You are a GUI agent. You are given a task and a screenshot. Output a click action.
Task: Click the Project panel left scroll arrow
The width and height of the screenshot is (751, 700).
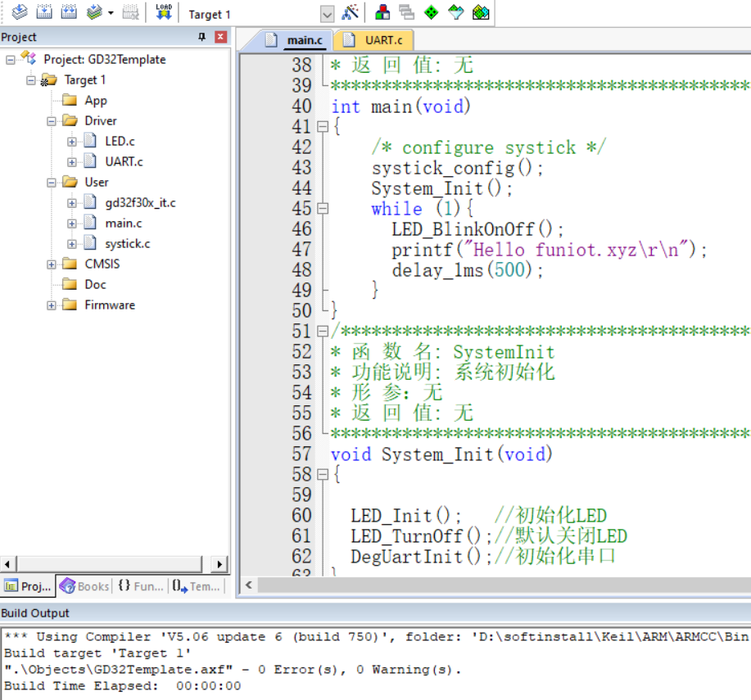(x=8, y=564)
